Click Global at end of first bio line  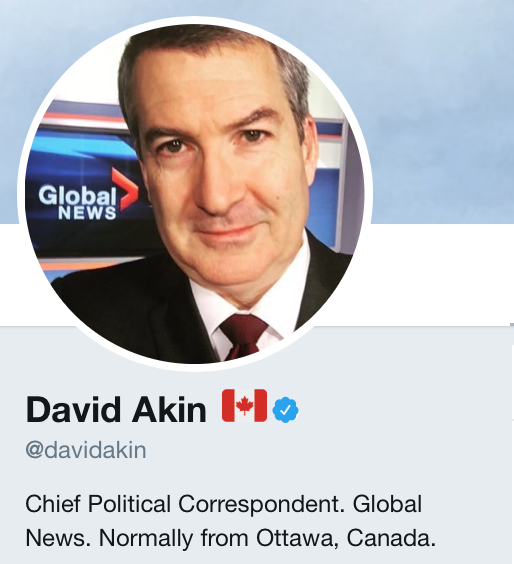387,504
